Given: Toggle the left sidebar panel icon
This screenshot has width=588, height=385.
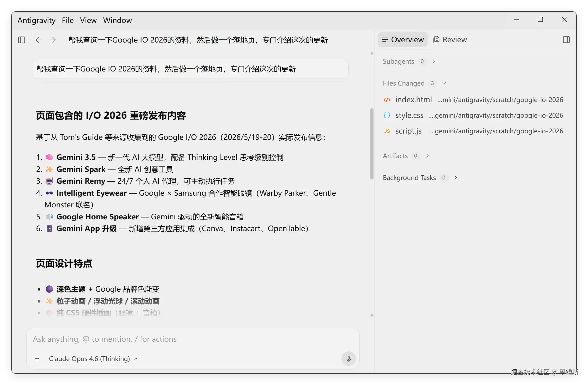Looking at the screenshot, I should pyautogui.click(x=22, y=40).
